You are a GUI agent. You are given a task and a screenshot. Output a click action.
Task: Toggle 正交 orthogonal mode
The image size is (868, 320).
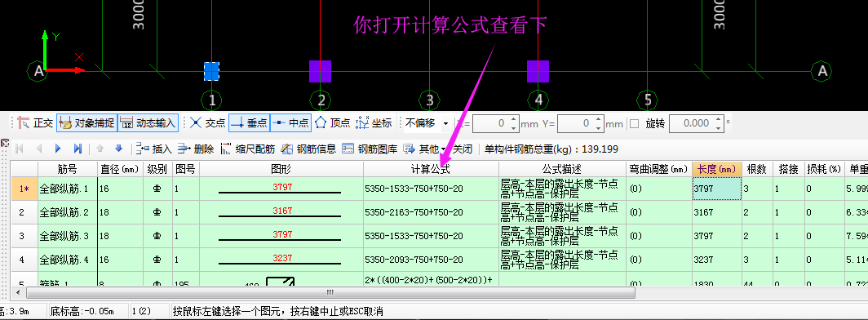tap(35, 123)
